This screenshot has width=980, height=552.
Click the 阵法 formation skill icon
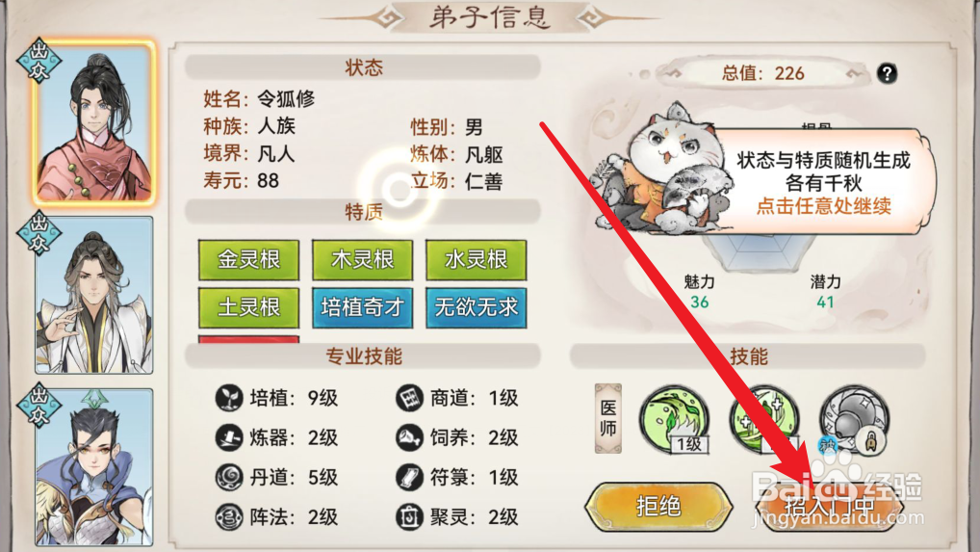tap(229, 517)
